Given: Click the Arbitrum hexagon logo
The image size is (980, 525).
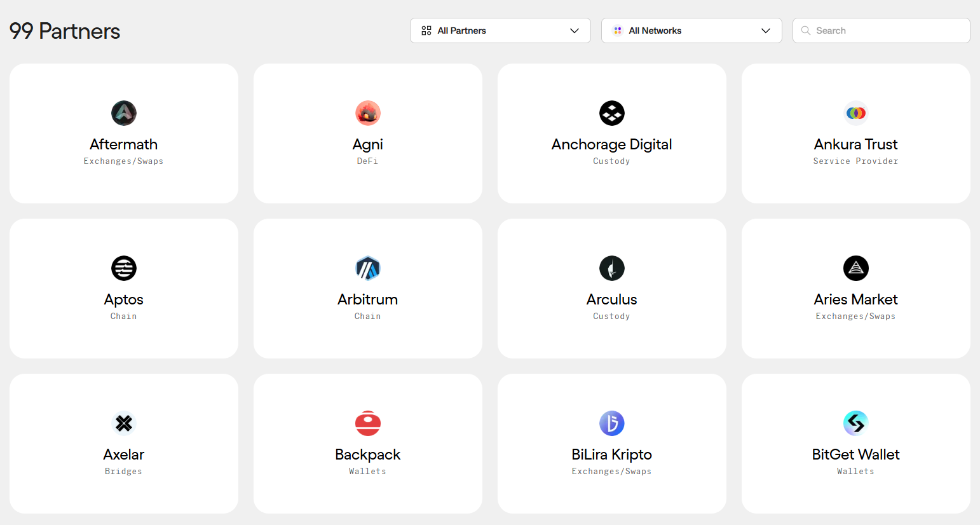Looking at the screenshot, I should click(368, 268).
